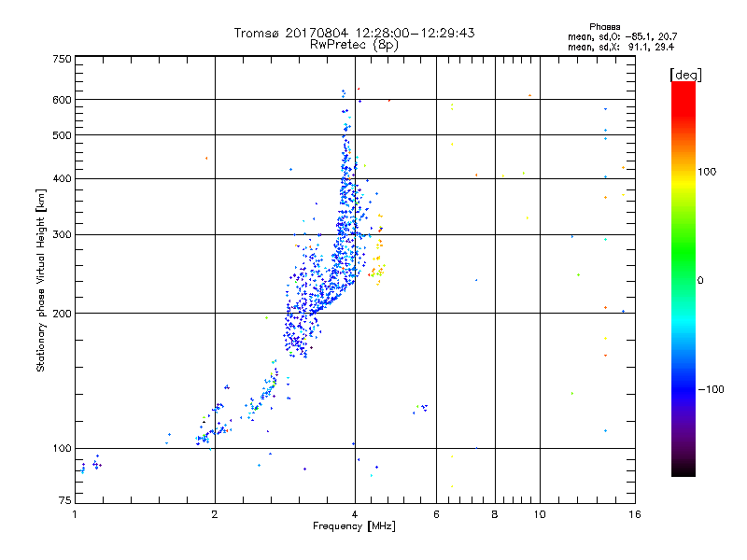
Task: Click the 'Phases' header label
Action: pyautogui.click(x=604, y=27)
